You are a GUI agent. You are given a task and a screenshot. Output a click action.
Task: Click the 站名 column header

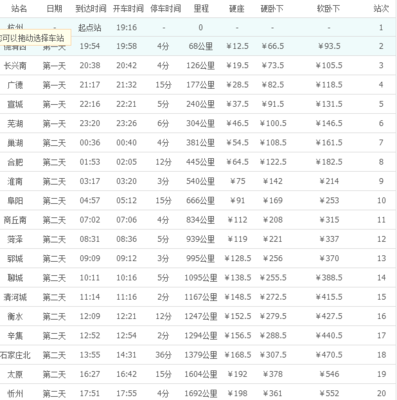point(19,8)
